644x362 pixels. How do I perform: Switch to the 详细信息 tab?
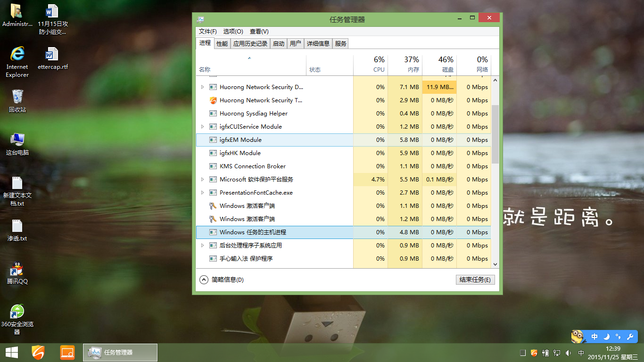pos(318,44)
